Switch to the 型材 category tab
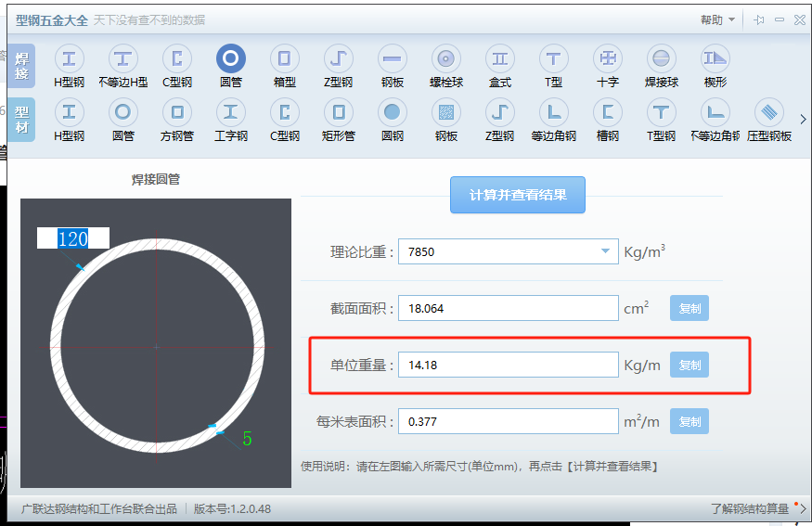The width and height of the screenshot is (812, 526). 21,120
